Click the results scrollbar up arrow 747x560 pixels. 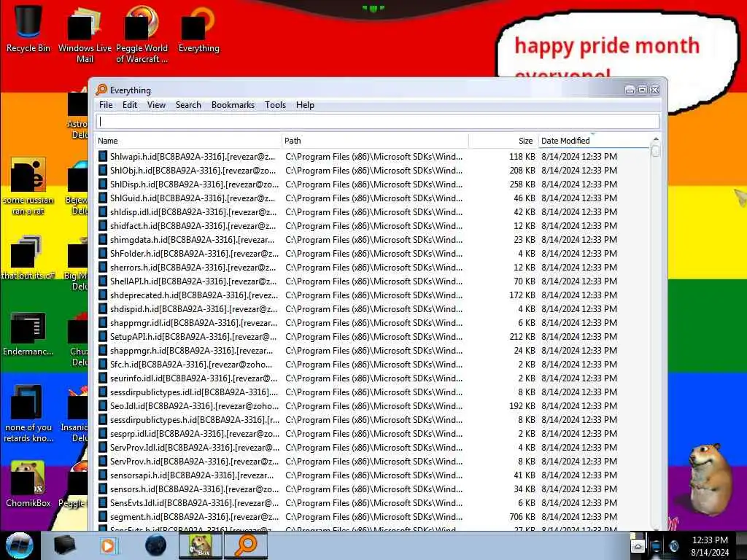[656, 139]
